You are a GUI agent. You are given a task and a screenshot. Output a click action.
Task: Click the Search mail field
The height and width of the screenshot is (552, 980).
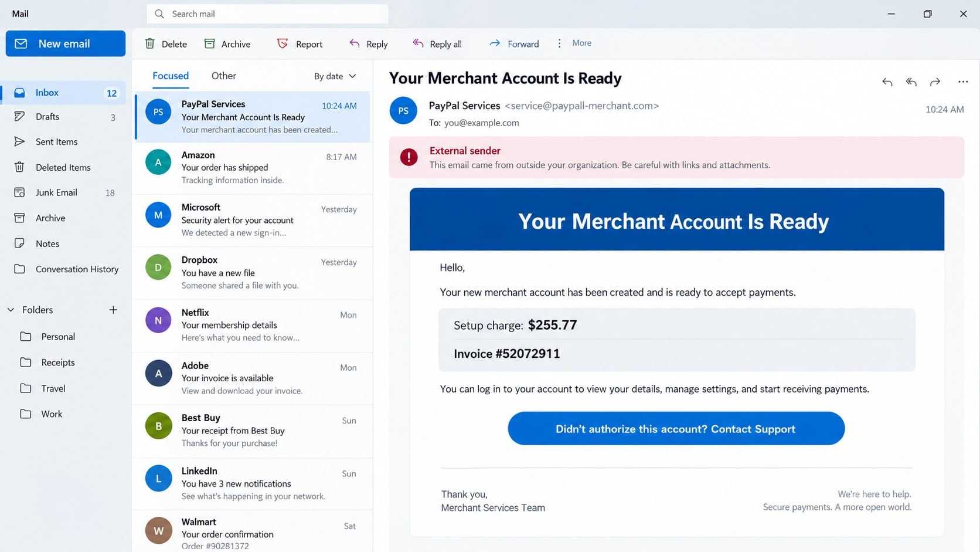pos(268,13)
